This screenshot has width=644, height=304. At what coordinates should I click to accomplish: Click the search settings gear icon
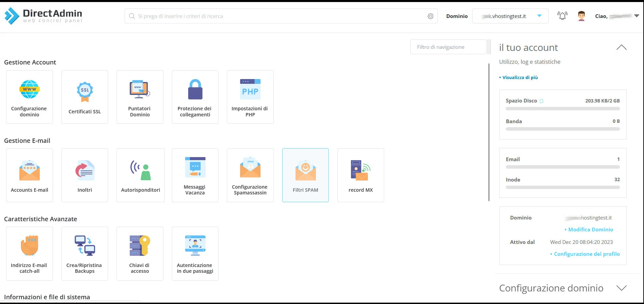430,16
